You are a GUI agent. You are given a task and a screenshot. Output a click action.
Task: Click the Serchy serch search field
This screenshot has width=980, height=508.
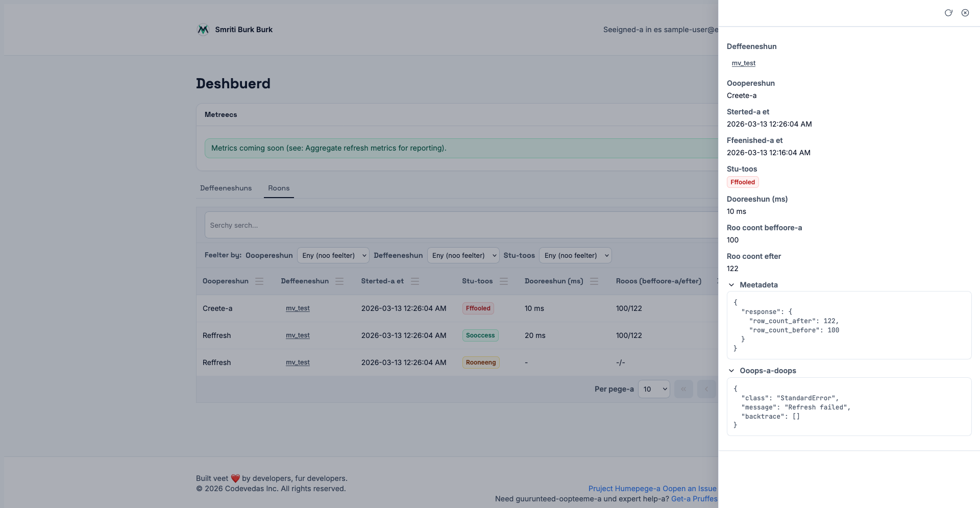[x=459, y=225]
